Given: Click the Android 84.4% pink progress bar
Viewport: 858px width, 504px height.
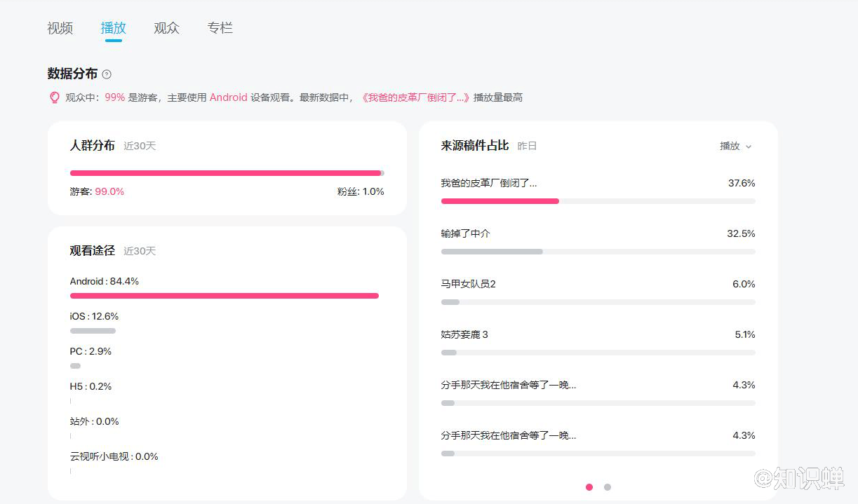Looking at the screenshot, I should pyautogui.click(x=224, y=296).
